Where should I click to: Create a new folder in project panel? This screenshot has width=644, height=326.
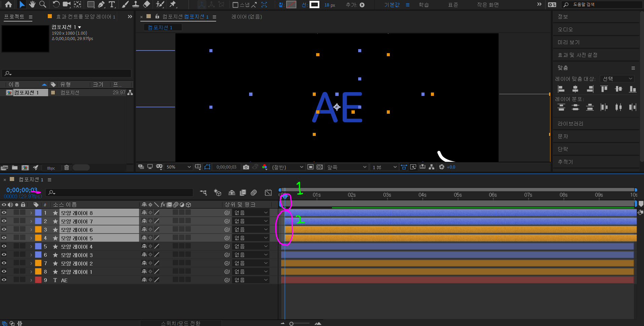pos(15,168)
